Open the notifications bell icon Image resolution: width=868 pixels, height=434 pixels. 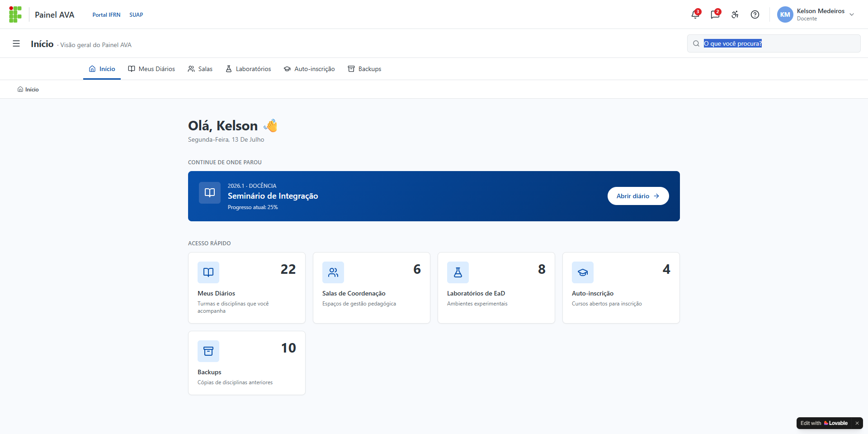click(695, 14)
